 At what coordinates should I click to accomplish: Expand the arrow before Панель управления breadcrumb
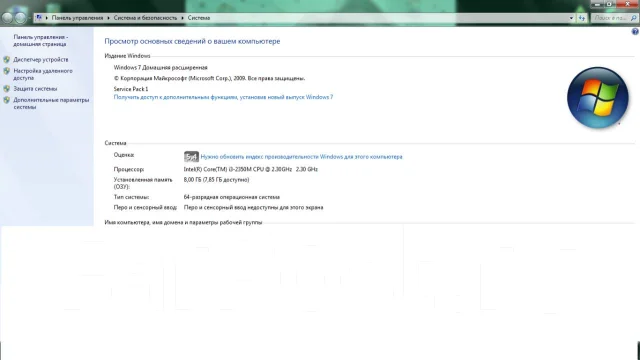pos(47,18)
